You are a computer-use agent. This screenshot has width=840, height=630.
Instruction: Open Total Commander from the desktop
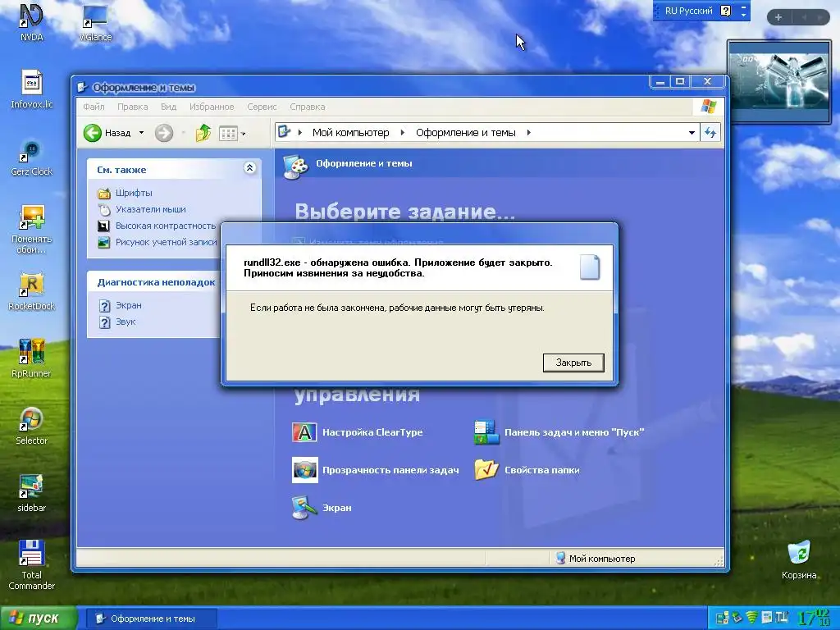(x=32, y=564)
